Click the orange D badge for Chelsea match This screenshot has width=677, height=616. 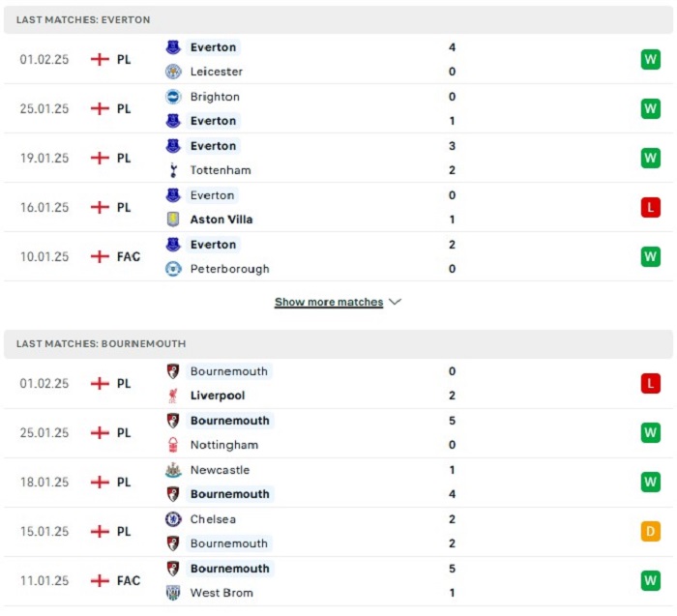[x=650, y=532]
